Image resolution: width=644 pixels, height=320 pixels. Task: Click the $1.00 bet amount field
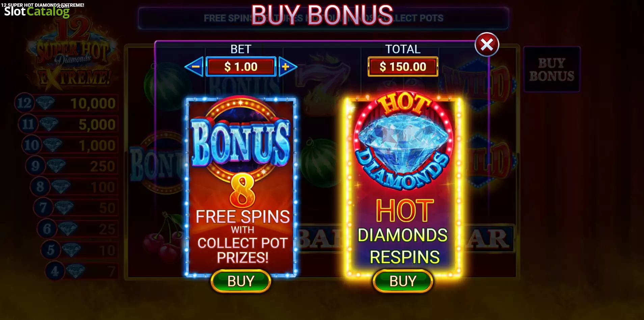[x=241, y=67]
